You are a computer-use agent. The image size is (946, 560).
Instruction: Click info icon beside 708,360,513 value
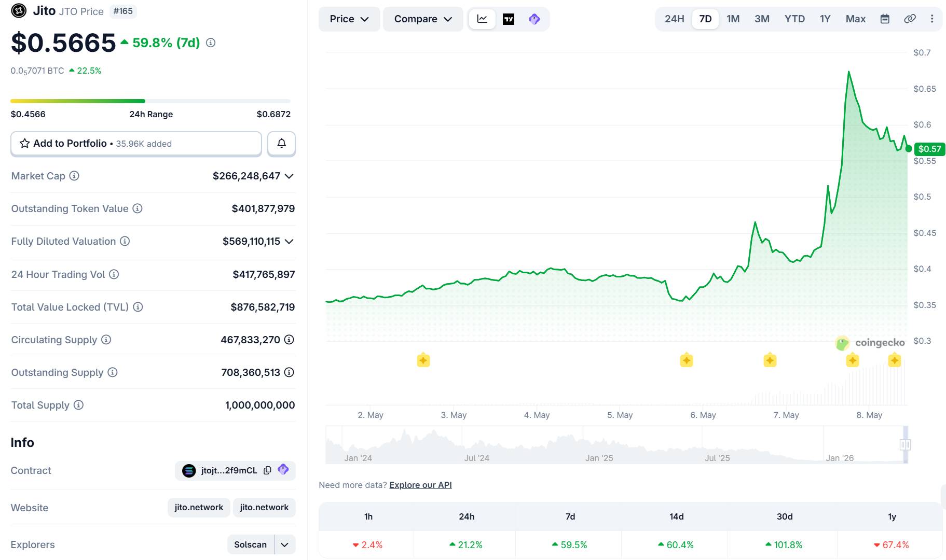coord(289,372)
